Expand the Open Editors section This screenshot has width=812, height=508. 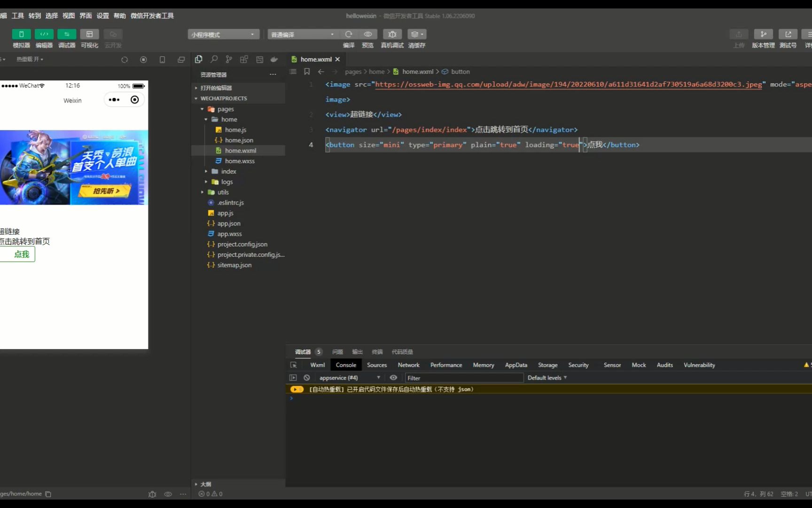point(238,88)
